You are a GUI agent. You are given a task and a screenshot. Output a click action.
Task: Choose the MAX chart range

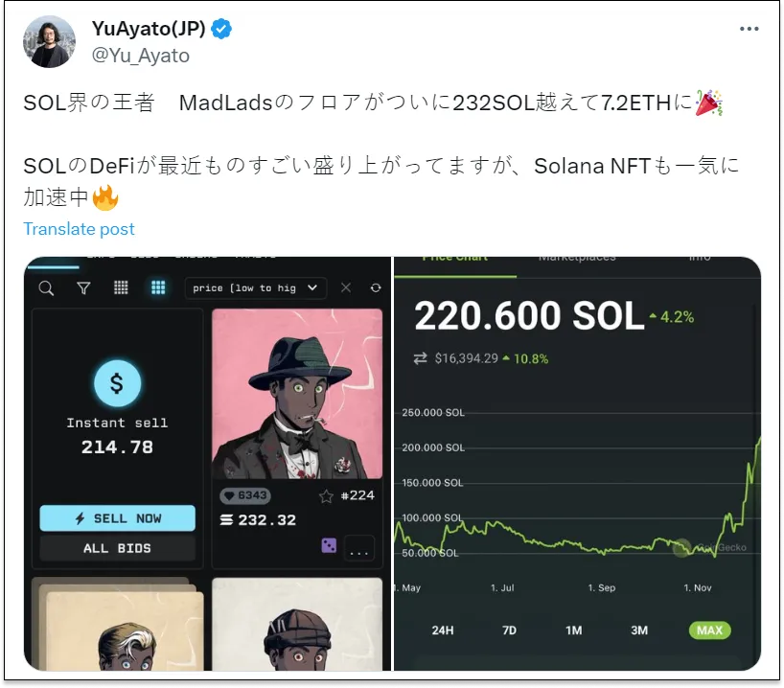coord(709,630)
